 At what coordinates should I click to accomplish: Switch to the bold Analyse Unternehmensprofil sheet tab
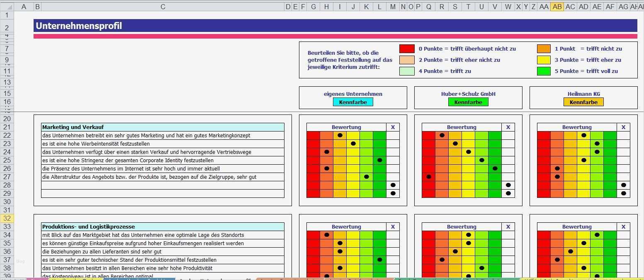216,278
